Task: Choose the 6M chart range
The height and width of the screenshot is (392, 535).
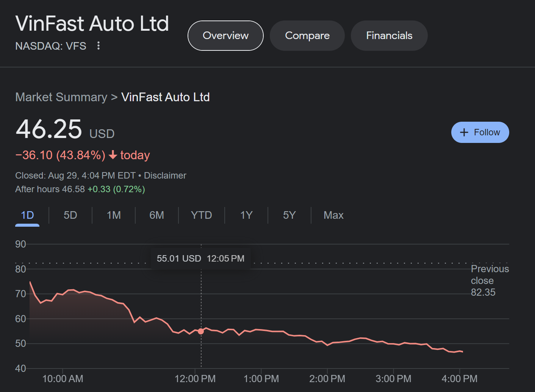Action: 157,215
